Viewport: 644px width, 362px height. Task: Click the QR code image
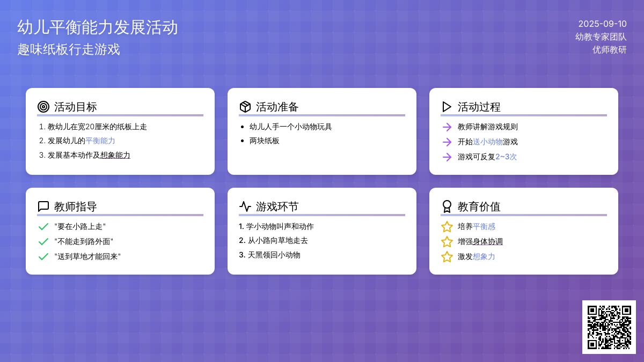pyautogui.click(x=609, y=327)
